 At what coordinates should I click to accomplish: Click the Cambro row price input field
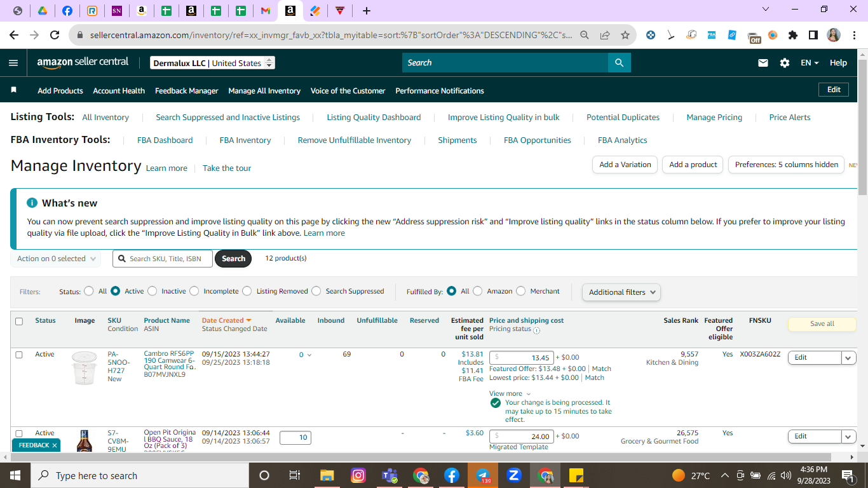[x=522, y=358]
